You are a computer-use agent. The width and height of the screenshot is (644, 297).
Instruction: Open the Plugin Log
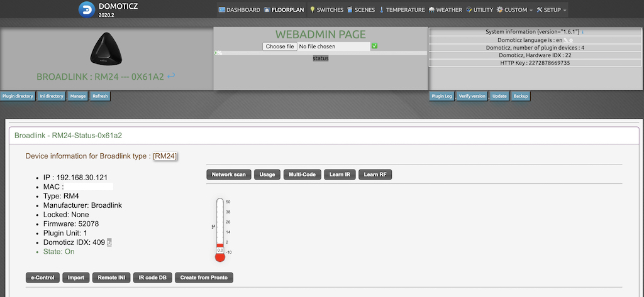pyautogui.click(x=442, y=96)
